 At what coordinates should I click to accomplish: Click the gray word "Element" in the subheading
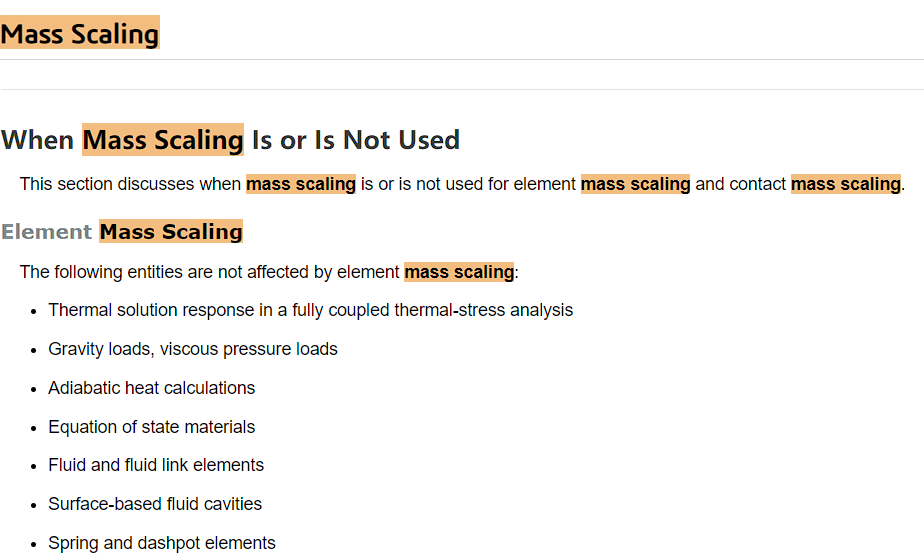coord(47,232)
